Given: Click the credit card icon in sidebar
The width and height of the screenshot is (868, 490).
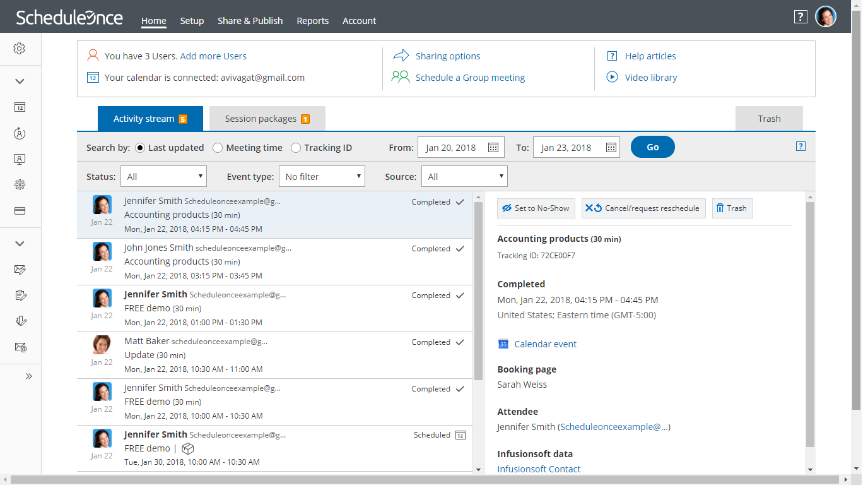Looking at the screenshot, I should point(20,211).
